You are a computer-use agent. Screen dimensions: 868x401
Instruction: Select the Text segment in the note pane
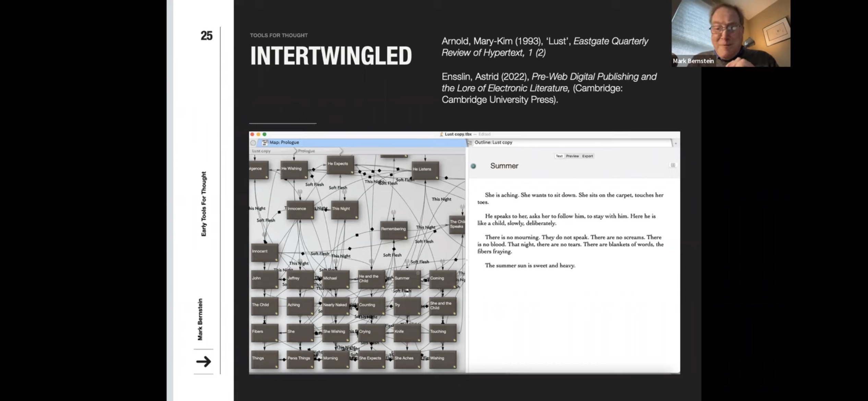tap(559, 156)
